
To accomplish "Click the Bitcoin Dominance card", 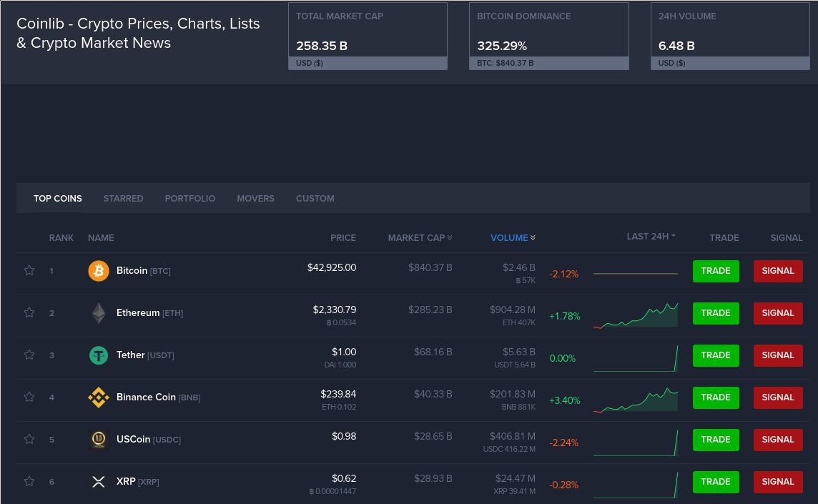I will point(549,36).
